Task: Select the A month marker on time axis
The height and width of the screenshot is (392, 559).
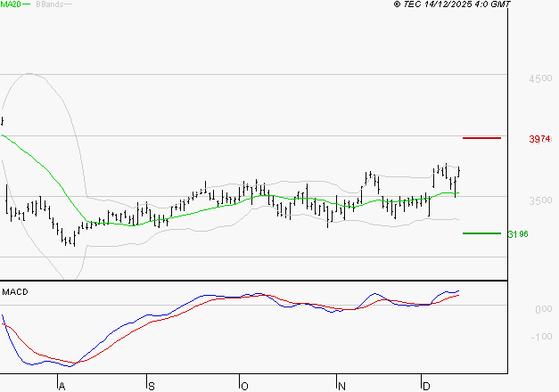Action: click(62, 385)
